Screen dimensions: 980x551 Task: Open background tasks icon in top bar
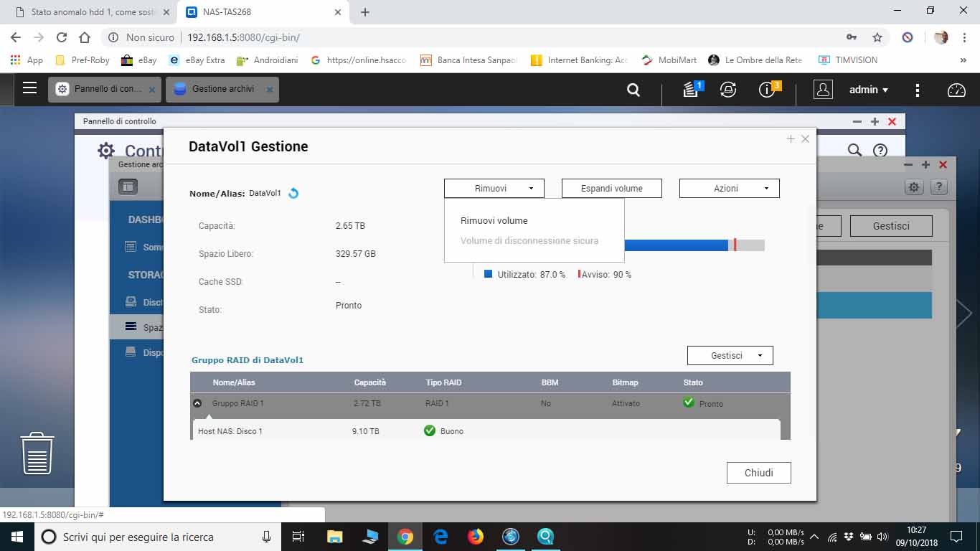pos(692,90)
